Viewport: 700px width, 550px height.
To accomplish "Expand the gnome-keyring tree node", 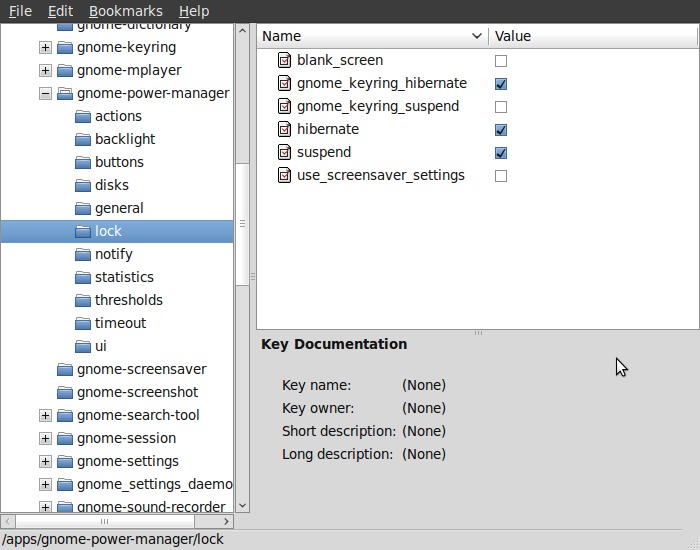I will (x=45, y=47).
